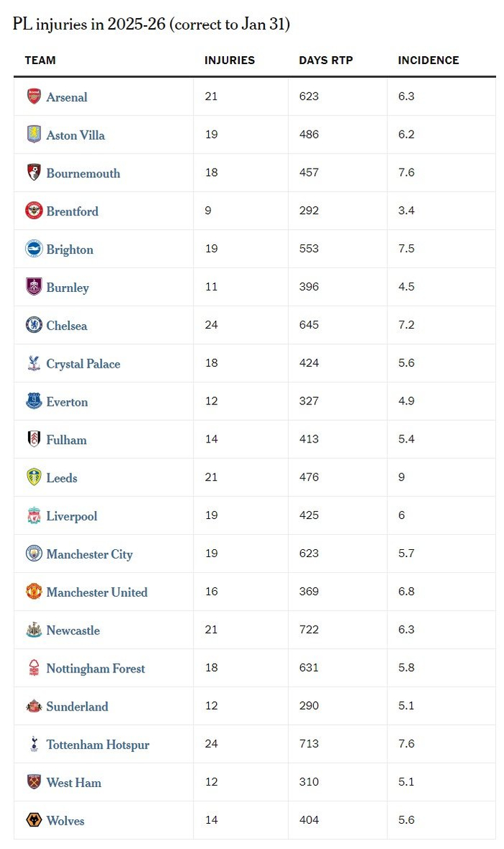Click the Everton club crest icon
This screenshot has width=504, height=849.
pyautogui.click(x=34, y=401)
